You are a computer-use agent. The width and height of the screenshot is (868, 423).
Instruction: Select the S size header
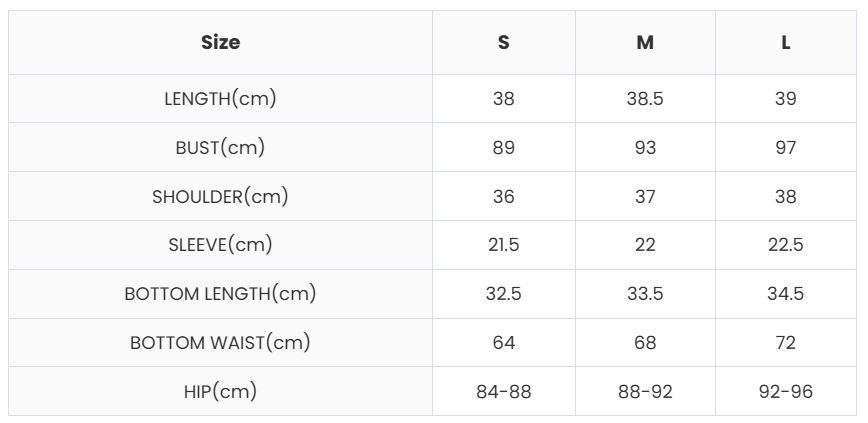504,43
